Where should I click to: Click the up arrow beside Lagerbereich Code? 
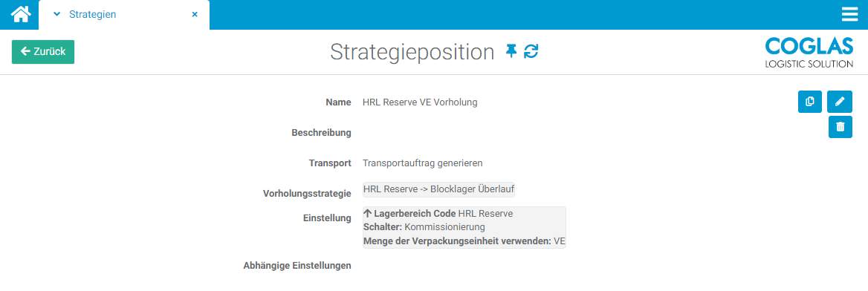pyautogui.click(x=368, y=214)
